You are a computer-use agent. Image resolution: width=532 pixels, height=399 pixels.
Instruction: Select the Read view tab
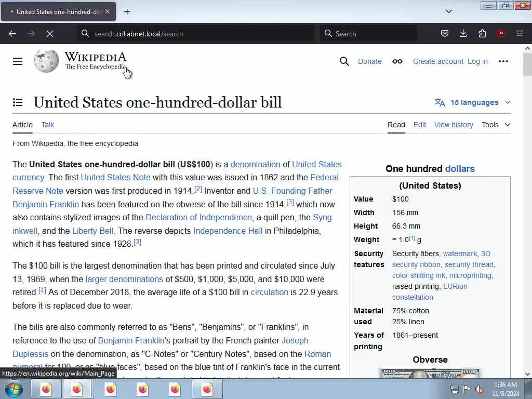pyautogui.click(x=396, y=125)
